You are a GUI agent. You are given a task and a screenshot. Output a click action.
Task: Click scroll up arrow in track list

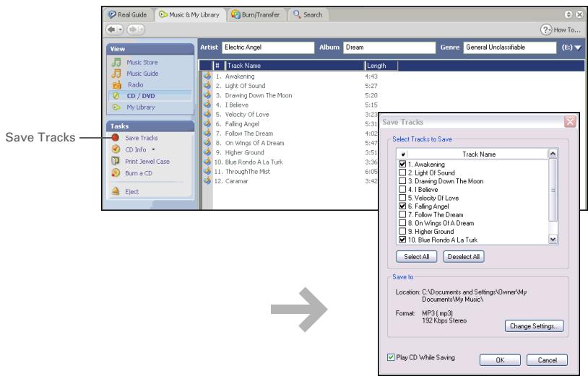coord(553,154)
